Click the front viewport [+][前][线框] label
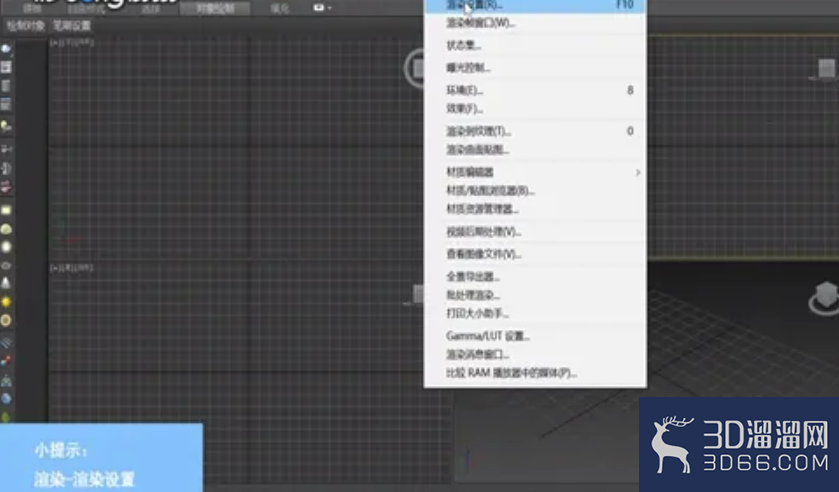This screenshot has width=839, height=492. (72, 267)
